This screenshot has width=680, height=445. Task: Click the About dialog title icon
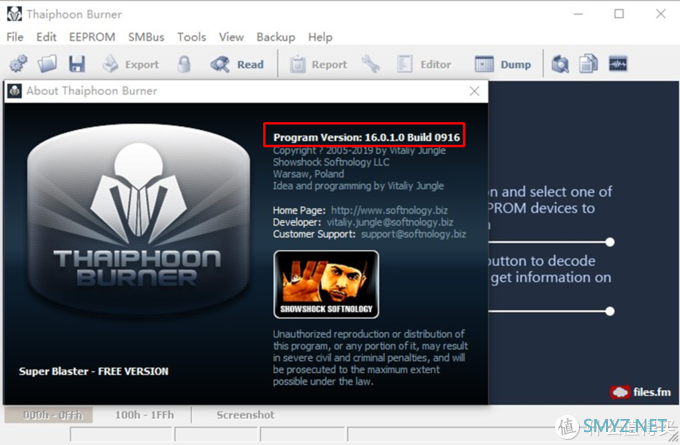pyautogui.click(x=15, y=91)
